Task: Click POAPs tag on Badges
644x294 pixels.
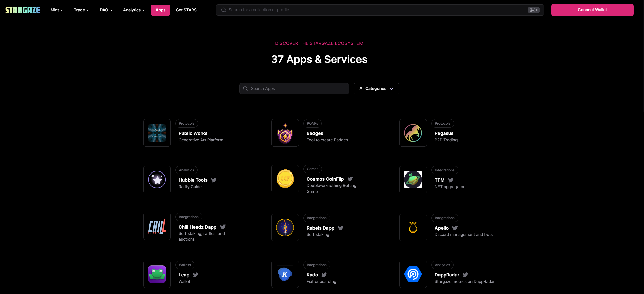Action: (x=312, y=123)
